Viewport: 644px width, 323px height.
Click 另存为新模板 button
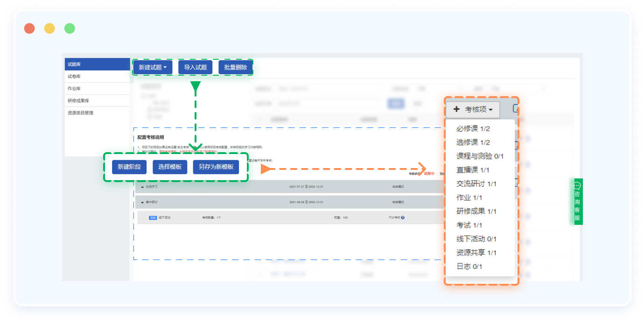click(216, 167)
